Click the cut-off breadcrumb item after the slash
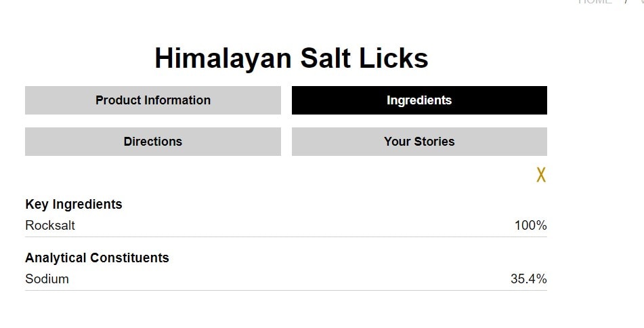Screen dimensions: 644x328 coord(641,2)
